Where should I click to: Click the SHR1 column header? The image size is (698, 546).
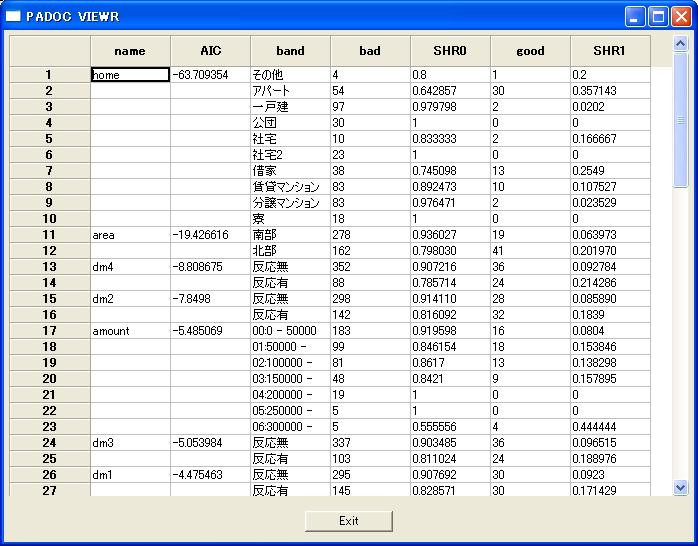609,51
